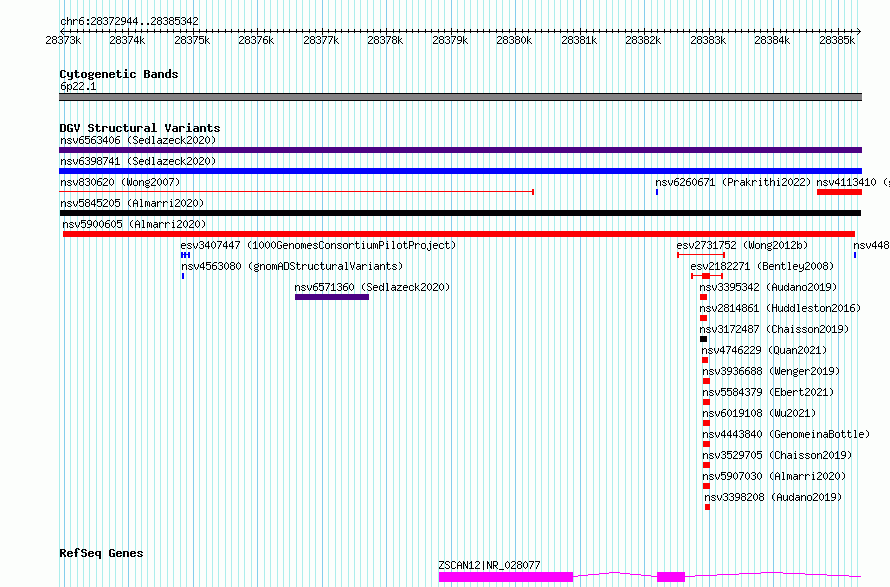Click the 28376k ruler position
Image resolution: width=890 pixels, height=587 pixels.
[x=256, y=40]
